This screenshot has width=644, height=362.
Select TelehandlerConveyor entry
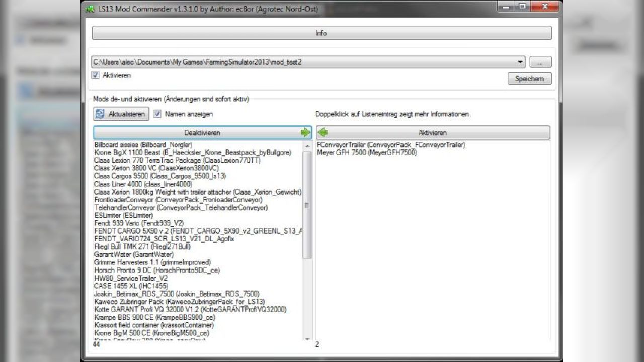[181, 208]
